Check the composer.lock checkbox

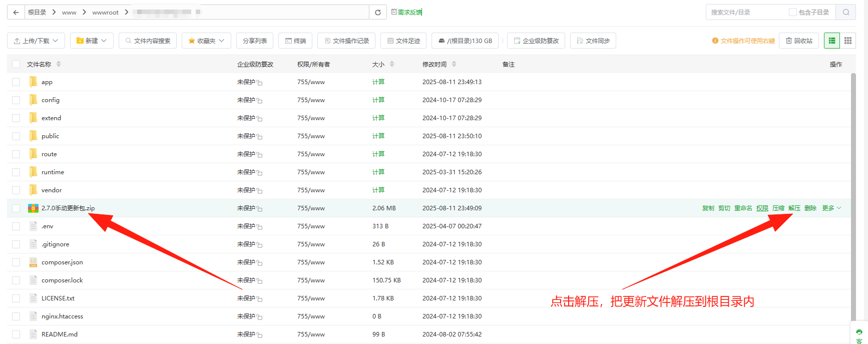tap(16, 280)
